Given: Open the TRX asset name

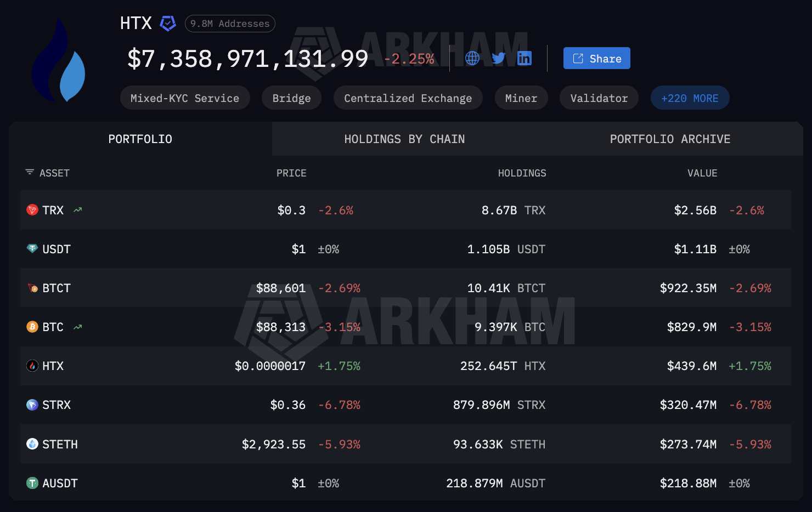Looking at the screenshot, I should (53, 210).
